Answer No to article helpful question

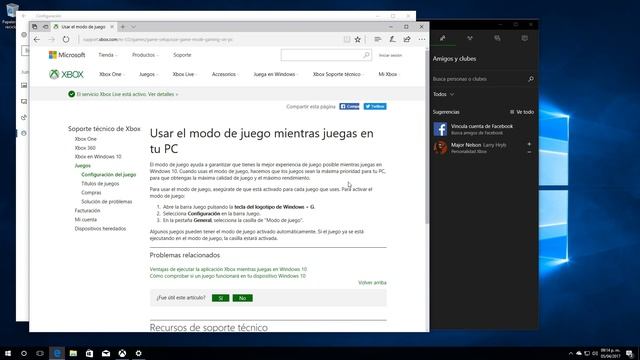click(242, 298)
